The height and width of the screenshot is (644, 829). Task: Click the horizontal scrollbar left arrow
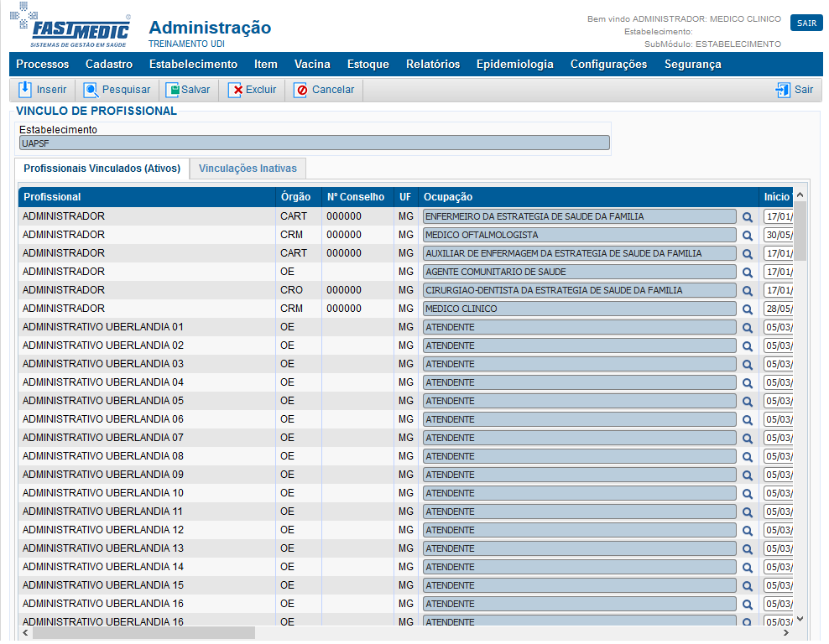(25, 633)
